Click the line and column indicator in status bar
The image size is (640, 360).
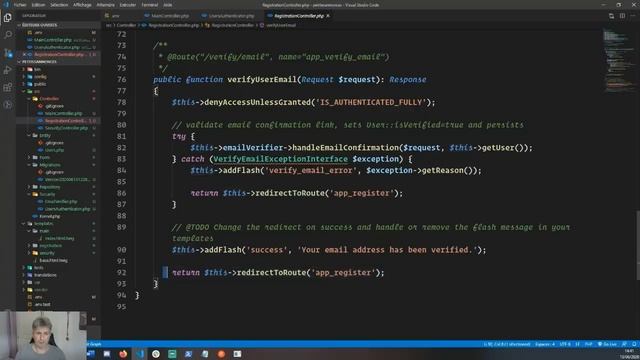tap(507, 344)
